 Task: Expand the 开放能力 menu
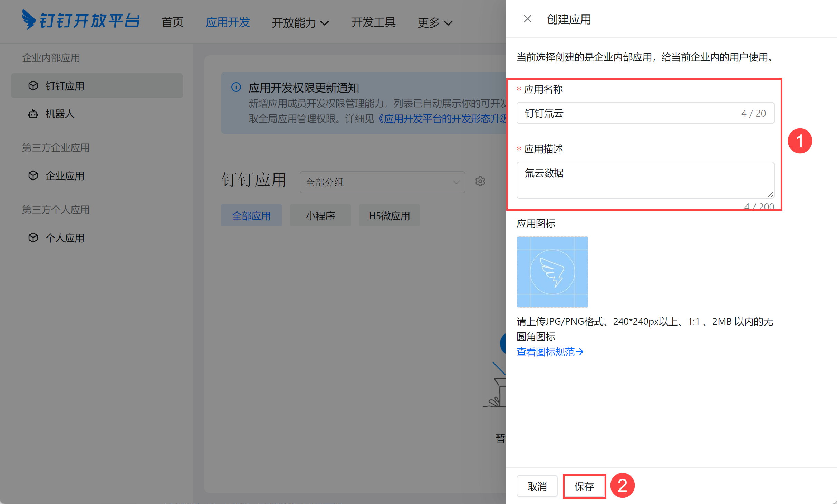[x=300, y=22]
